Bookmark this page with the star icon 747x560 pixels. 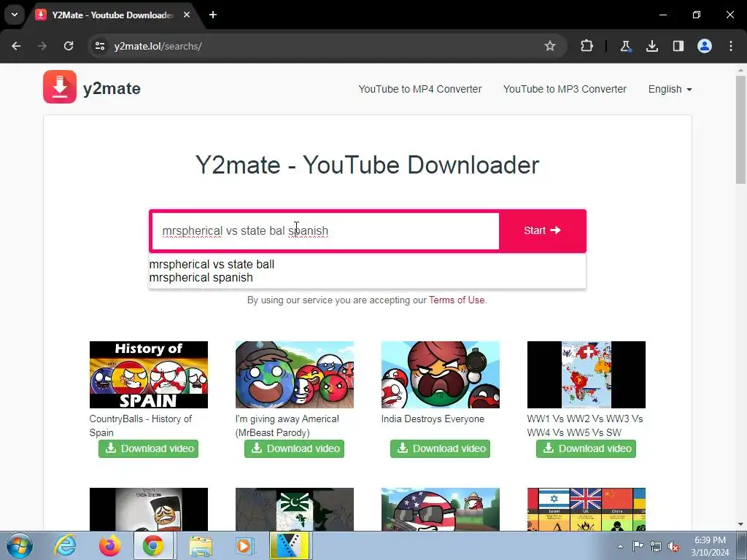click(550, 46)
